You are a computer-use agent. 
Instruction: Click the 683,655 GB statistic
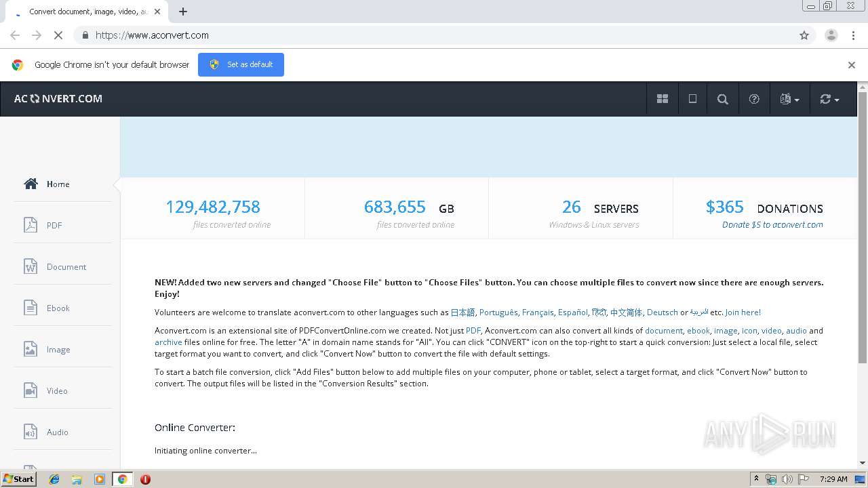(x=409, y=207)
